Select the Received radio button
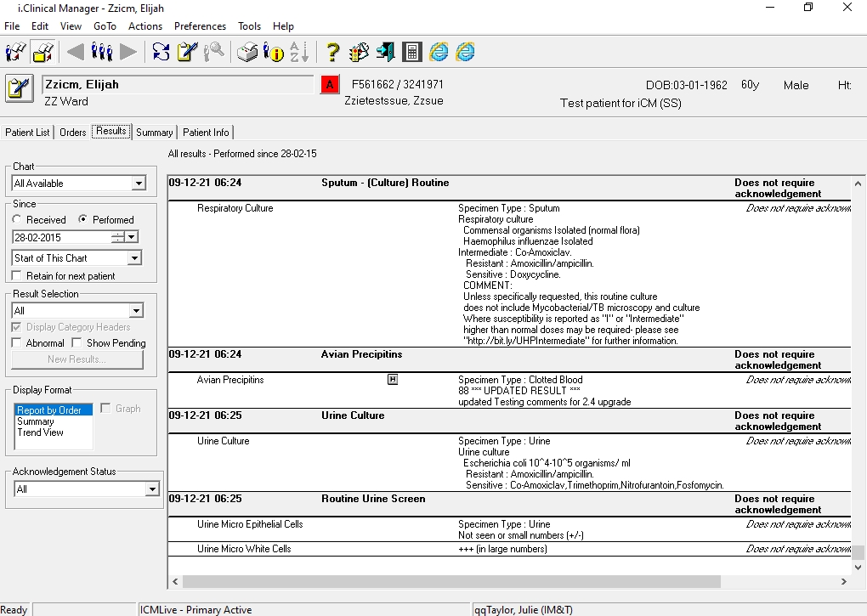The image size is (867, 616). click(x=17, y=219)
